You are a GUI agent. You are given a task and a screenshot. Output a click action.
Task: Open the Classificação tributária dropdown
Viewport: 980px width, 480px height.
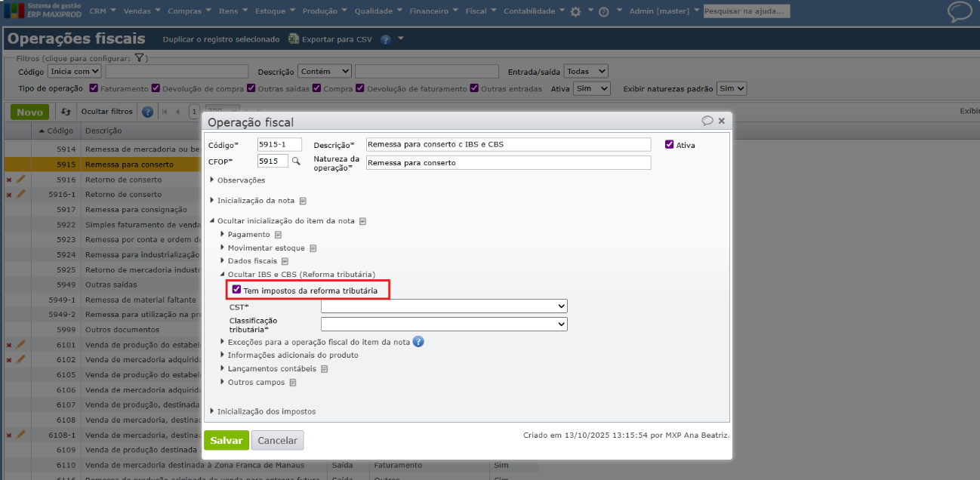pos(444,324)
